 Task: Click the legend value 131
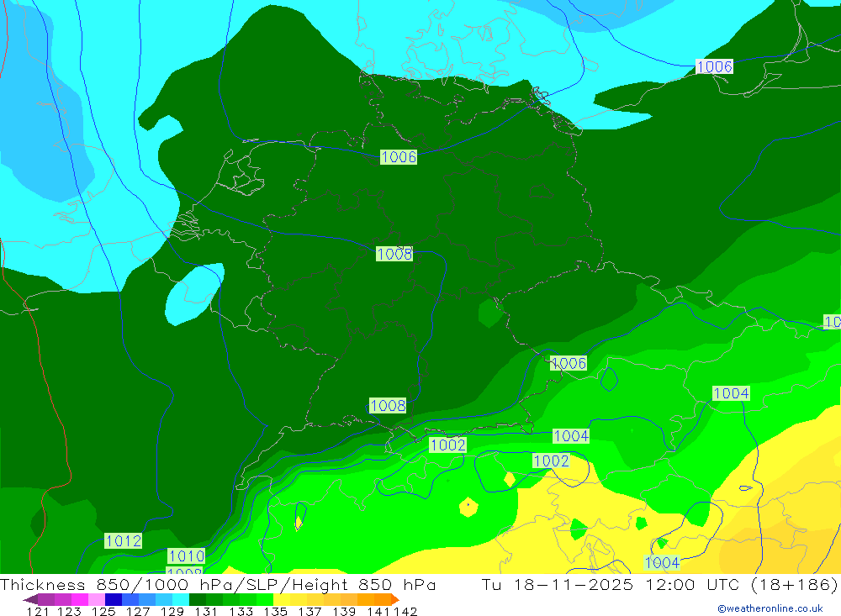205,611
